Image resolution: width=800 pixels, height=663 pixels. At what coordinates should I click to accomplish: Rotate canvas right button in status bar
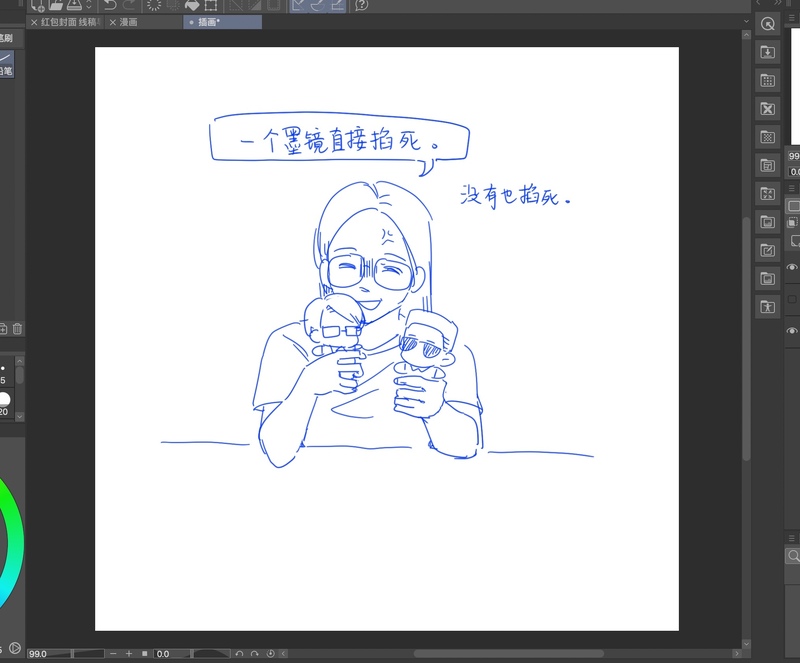point(255,653)
